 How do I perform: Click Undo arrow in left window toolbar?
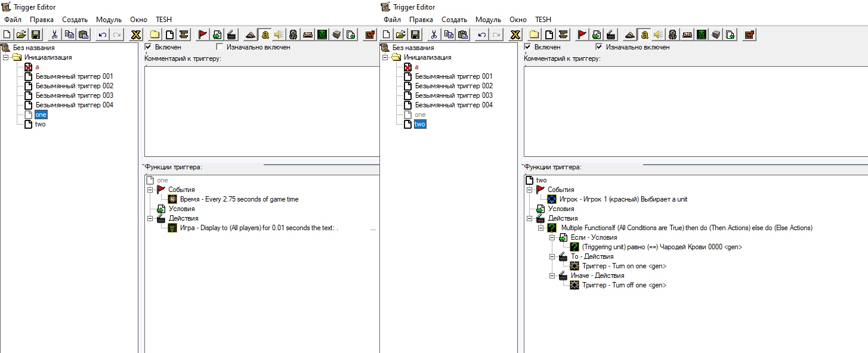pos(103,35)
